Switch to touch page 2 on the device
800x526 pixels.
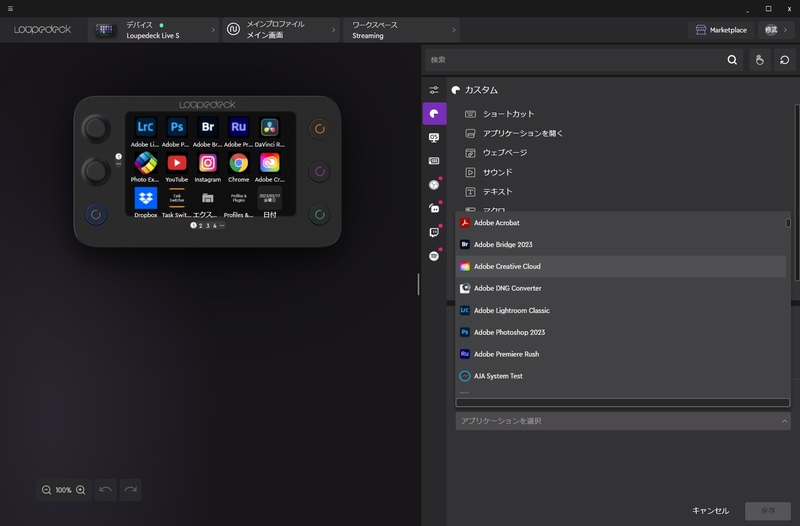point(201,226)
